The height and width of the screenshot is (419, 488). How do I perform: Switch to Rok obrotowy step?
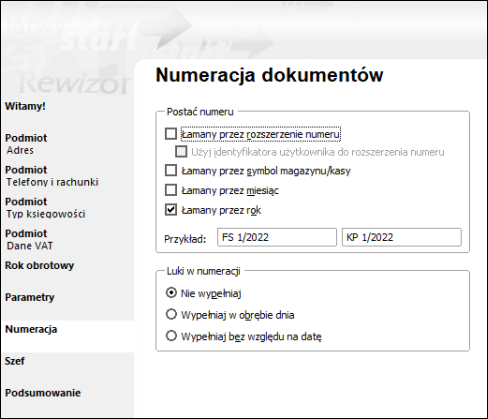(x=39, y=266)
